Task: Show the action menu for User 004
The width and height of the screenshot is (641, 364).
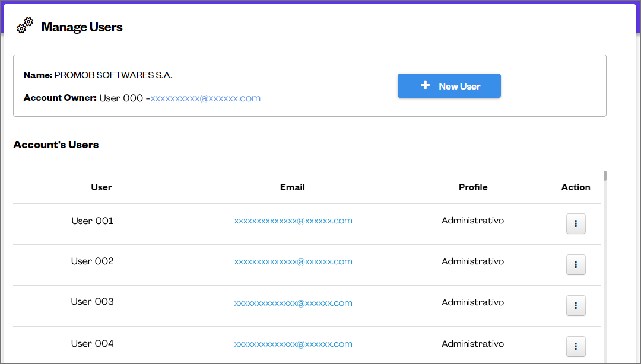Action: pos(576,347)
